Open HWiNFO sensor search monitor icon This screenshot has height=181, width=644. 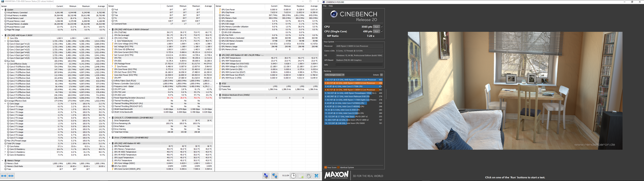[x=266, y=176]
